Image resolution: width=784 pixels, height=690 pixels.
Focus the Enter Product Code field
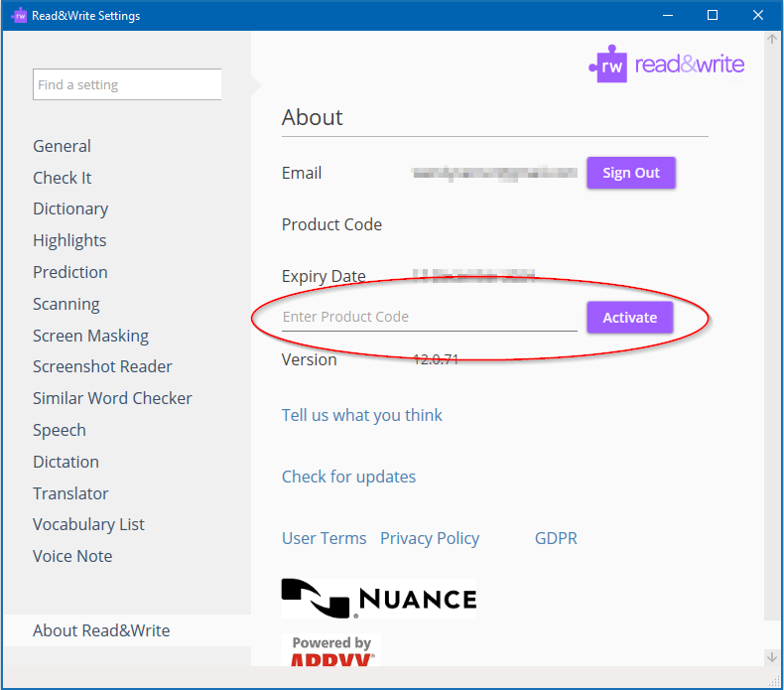(x=430, y=318)
